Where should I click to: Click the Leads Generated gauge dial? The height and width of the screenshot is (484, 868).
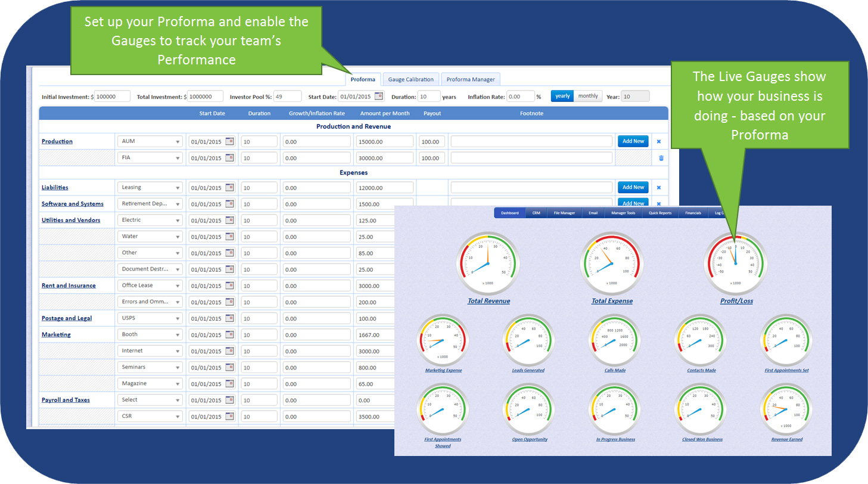coord(528,340)
